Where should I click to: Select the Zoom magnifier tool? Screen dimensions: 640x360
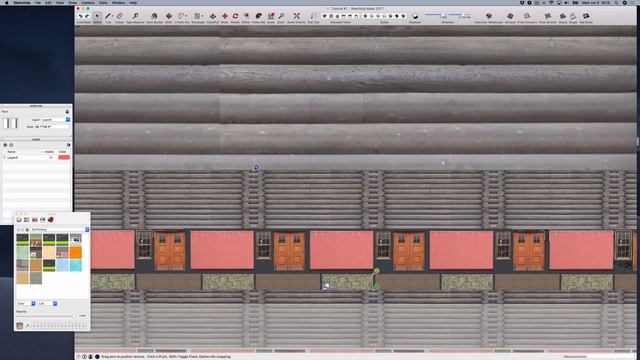tap(281, 16)
